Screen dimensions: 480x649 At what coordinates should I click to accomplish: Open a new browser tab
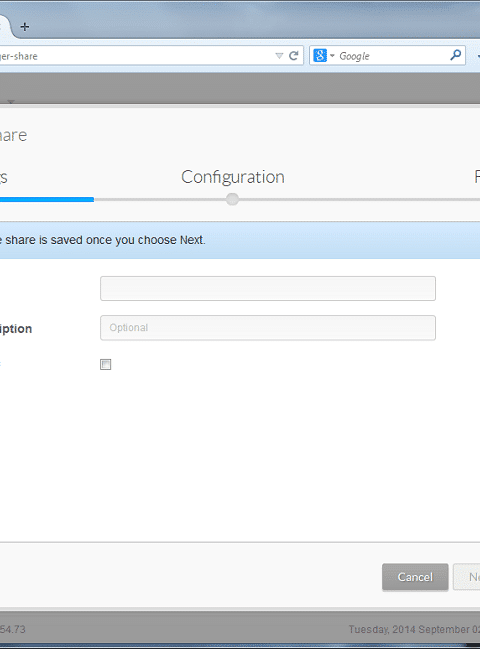(x=24, y=27)
